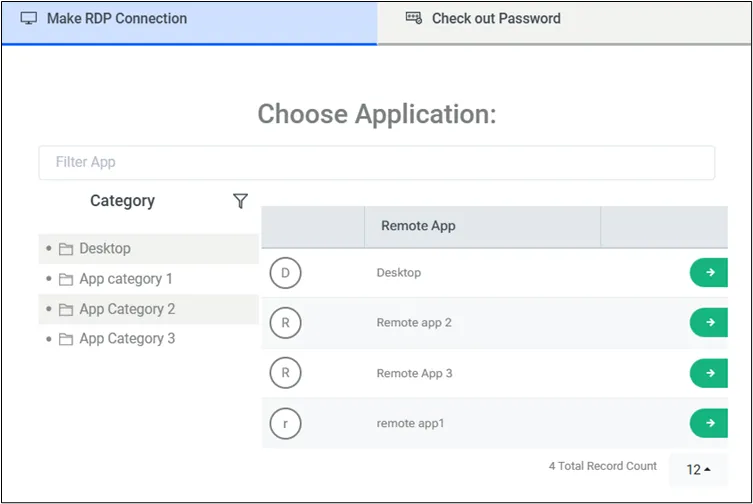
Task: Launch Remote App 3 with green arrow
Action: 709,373
